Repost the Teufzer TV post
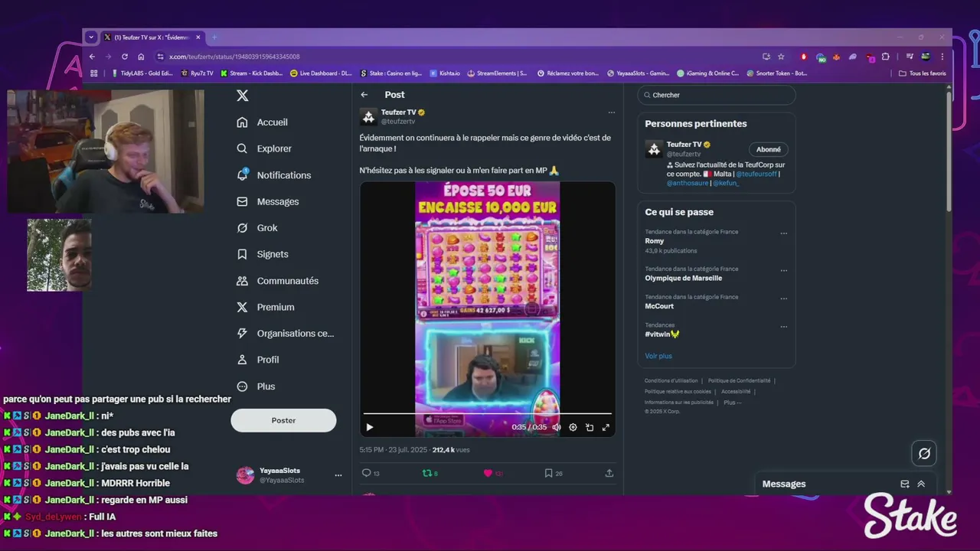The width and height of the screenshot is (980, 551). pyautogui.click(x=427, y=473)
